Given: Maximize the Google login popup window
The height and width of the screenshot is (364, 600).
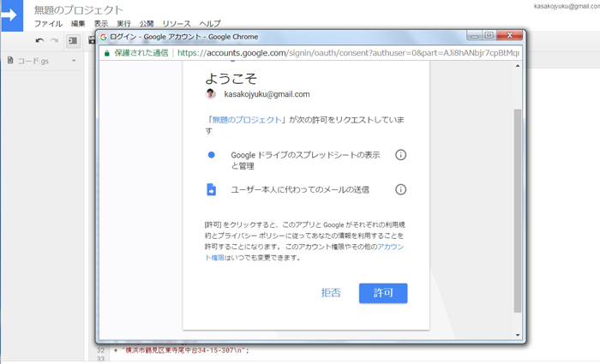Looking at the screenshot, I should tap(489, 36).
